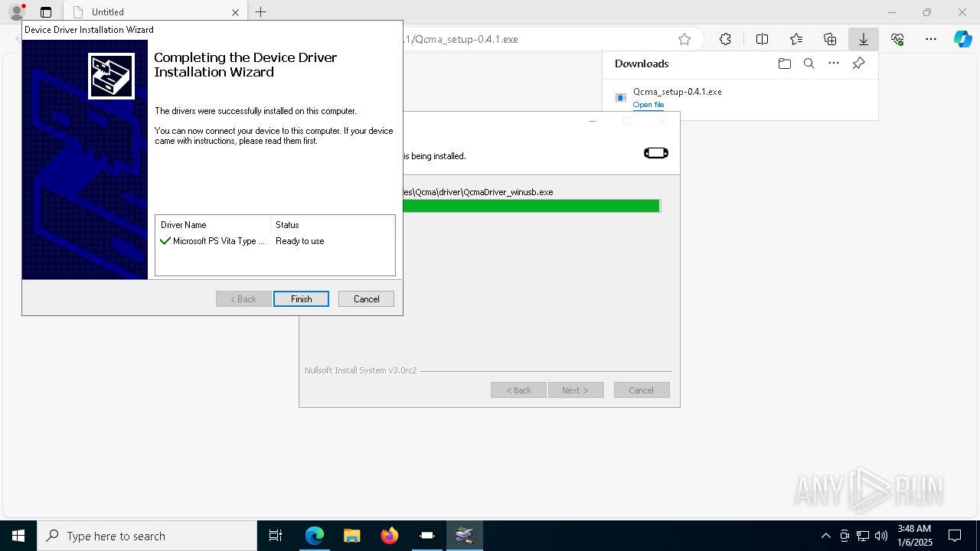Show hidden system tray icons
This screenshot has width=980, height=551.
point(825,536)
